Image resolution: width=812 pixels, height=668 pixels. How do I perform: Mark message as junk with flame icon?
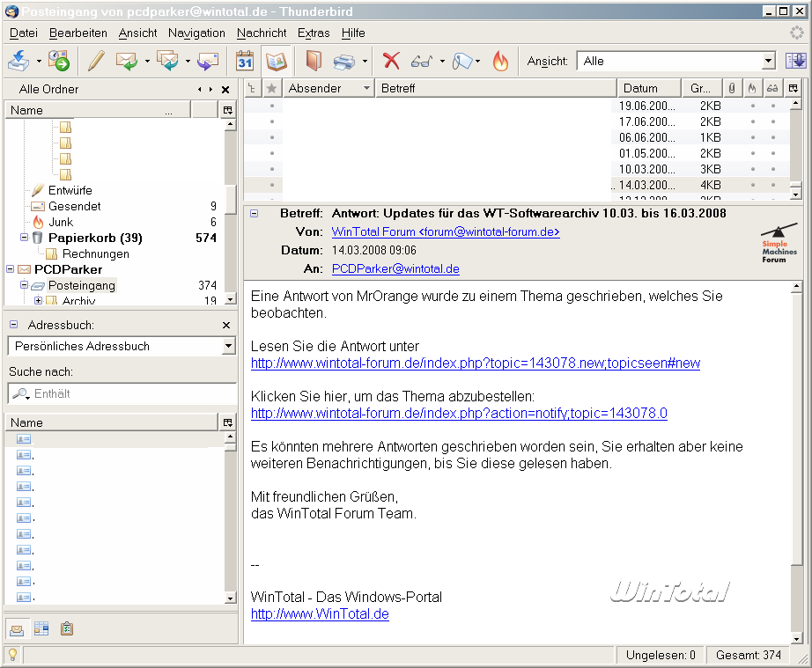point(500,61)
